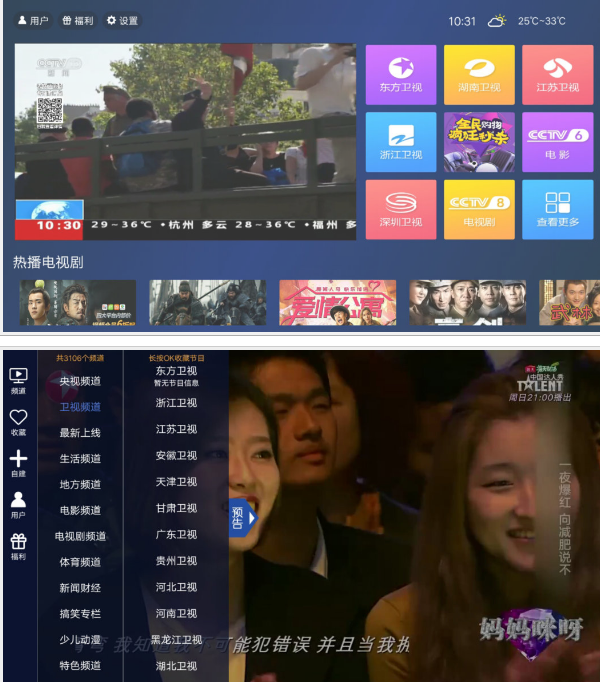Open the war horsemen drama thumbnail
The height and width of the screenshot is (682, 600).
click(208, 303)
